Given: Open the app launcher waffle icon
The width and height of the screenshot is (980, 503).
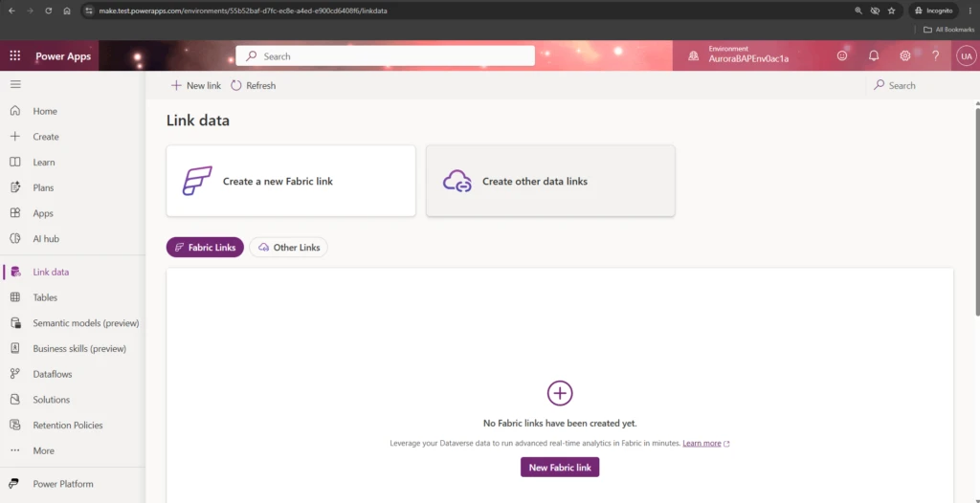Looking at the screenshot, I should 15,56.
